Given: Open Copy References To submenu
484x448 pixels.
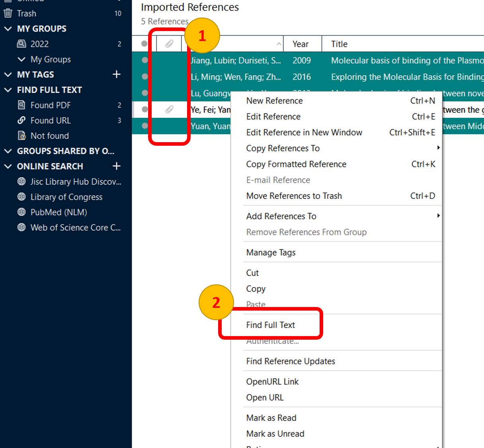Looking at the screenshot, I should point(343,148).
